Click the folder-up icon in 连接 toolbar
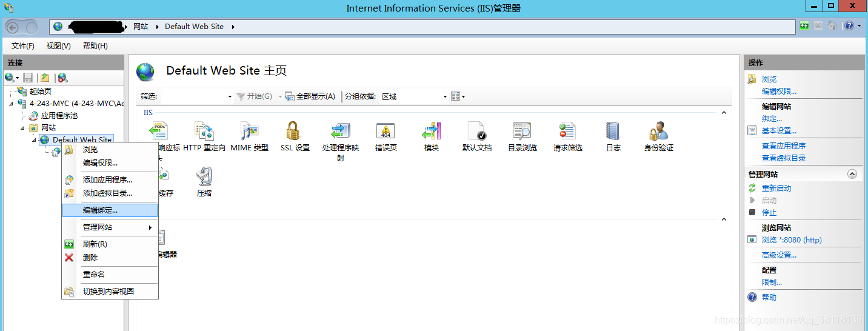Screen dimensions: 868x331 coord(45,78)
